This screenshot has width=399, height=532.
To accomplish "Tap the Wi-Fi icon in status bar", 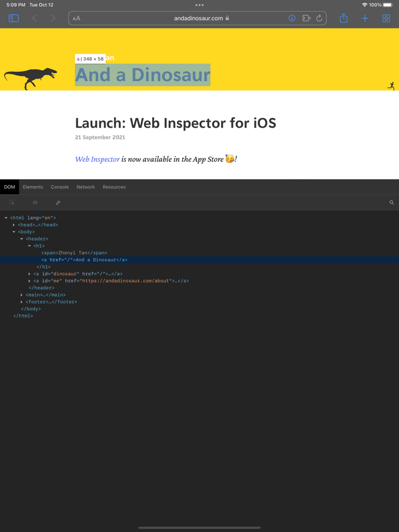I will tap(365, 5).
